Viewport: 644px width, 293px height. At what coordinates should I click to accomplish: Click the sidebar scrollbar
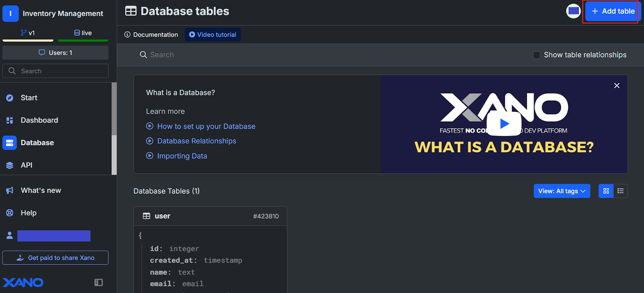click(114, 129)
